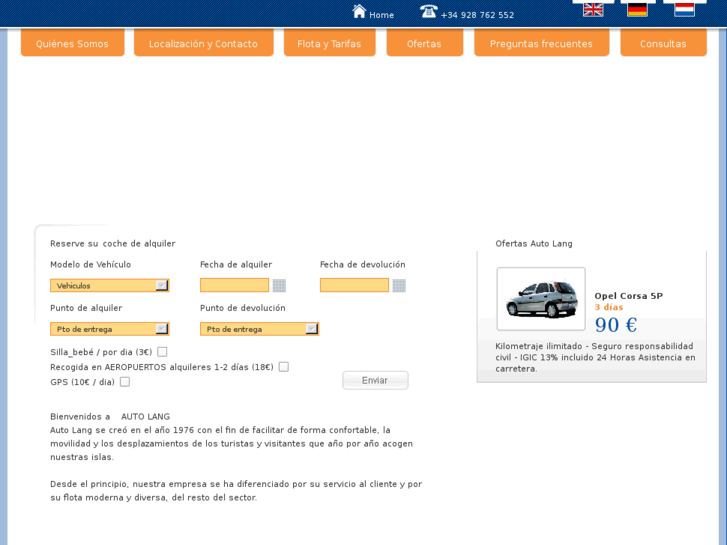Screen dimensions: 727x545
Task: Submit the form with Enviar
Action: pos(375,380)
